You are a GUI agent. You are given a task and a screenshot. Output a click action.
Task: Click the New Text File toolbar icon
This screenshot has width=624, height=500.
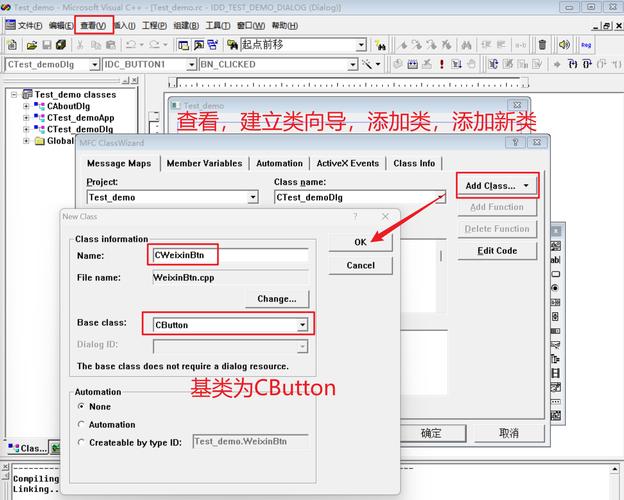[x=12, y=45]
